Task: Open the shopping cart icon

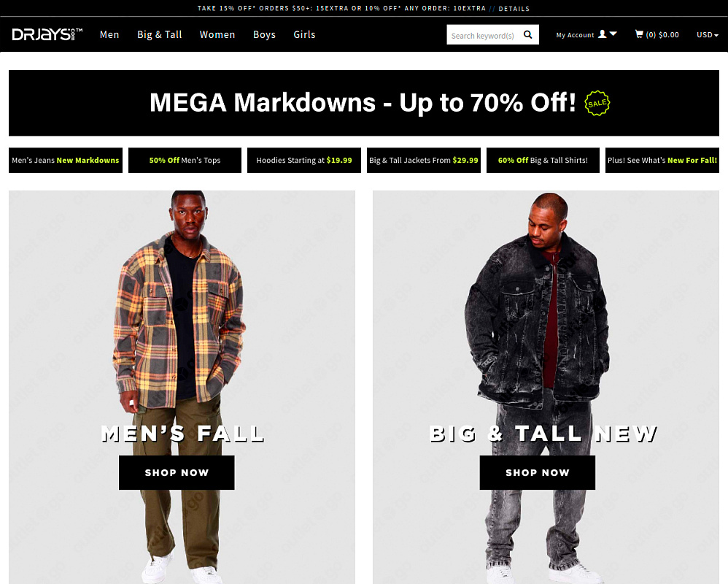Action: pos(639,34)
